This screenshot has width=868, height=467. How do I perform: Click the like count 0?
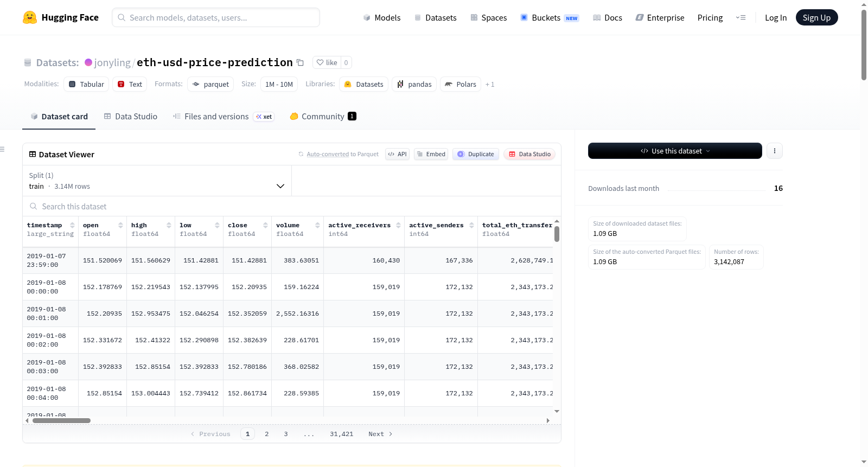pos(346,62)
